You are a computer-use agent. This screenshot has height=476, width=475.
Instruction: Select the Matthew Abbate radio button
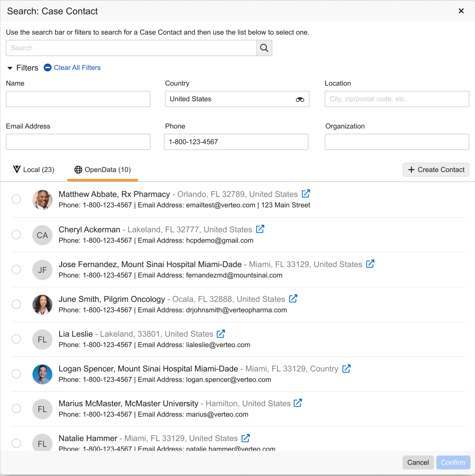coord(17,199)
